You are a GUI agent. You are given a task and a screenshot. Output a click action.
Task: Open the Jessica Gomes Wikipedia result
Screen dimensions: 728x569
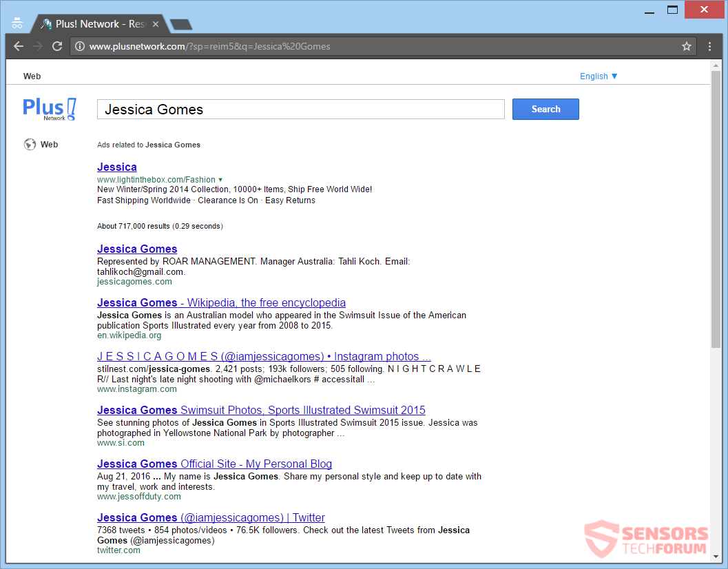(222, 303)
